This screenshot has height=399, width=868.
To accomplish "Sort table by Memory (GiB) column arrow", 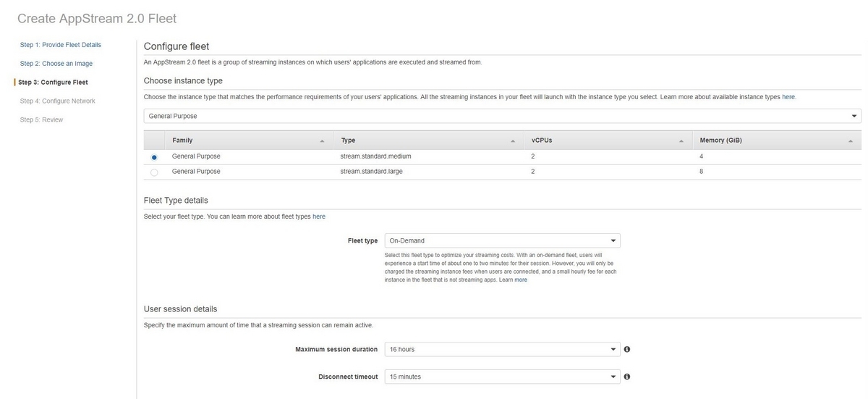I will [850, 140].
